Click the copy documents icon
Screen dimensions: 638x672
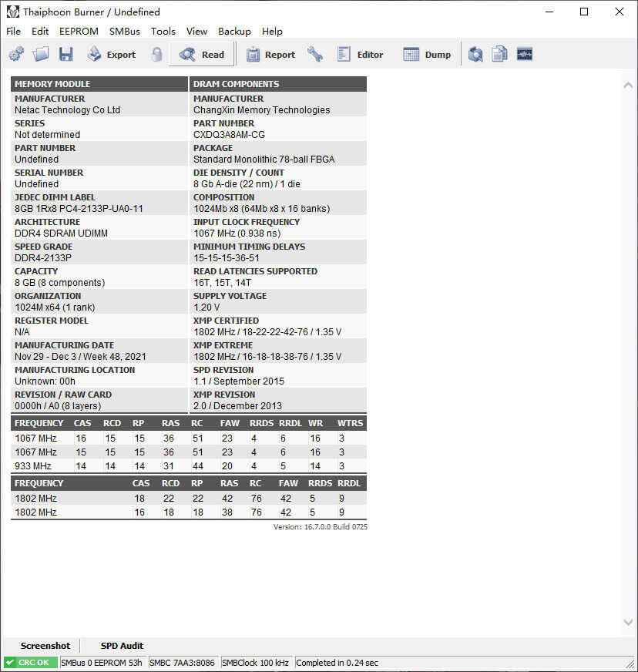499,55
